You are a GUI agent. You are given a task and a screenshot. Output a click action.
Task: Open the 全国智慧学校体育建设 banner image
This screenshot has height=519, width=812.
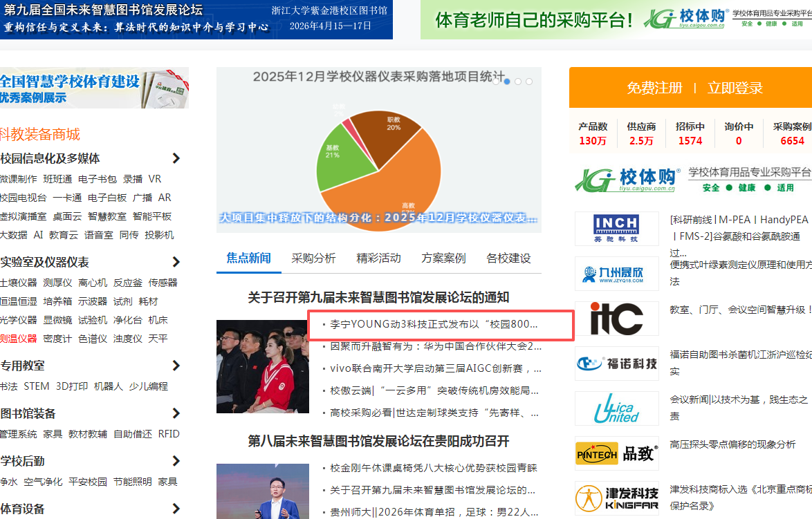(95, 88)
